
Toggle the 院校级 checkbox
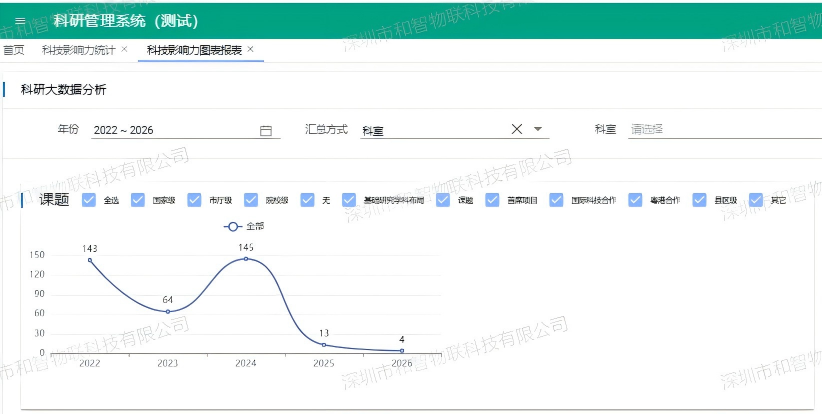click(251, 200)
